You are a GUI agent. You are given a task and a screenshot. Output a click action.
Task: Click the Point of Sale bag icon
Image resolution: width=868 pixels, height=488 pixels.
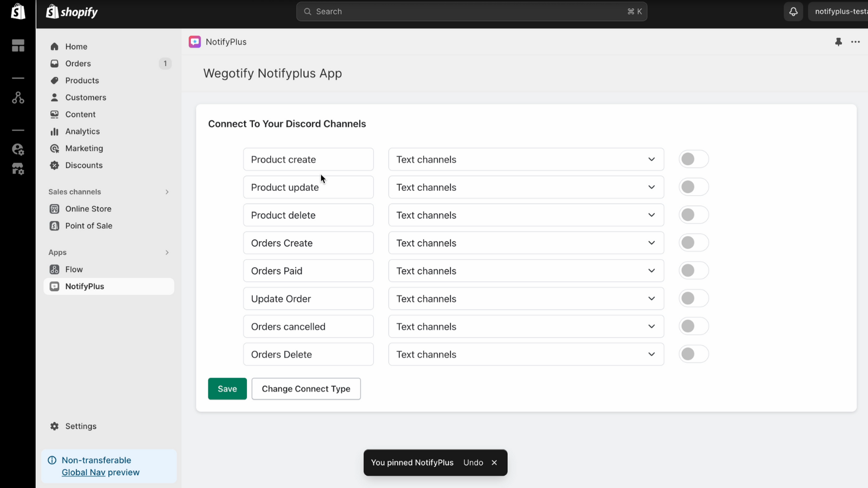(54, 226)
